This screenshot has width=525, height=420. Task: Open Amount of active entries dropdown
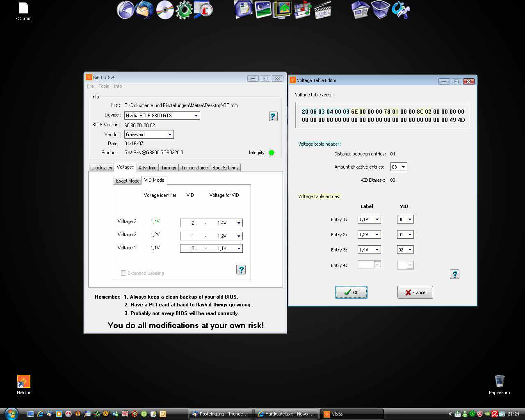pyautogui.click(x=399, y=167)
